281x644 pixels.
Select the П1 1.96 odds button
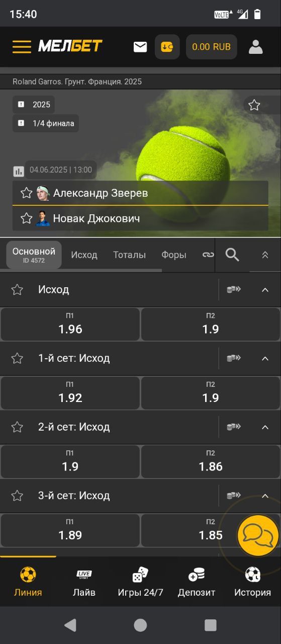pos(70,324)
